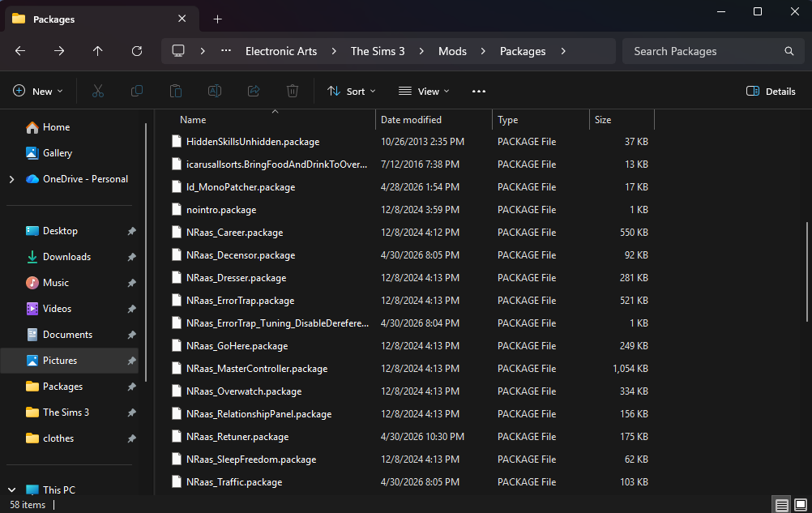Focus the Search Packages field
The height and width of the screenshot is (513, 812).
[x=713, y=51]
